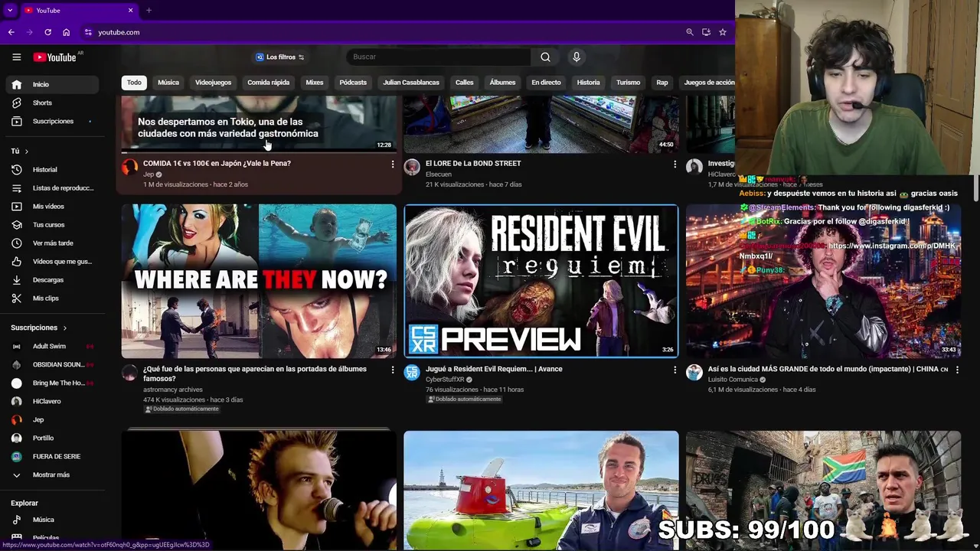Open Elsecuen channel avatar
The height and width of the screenshot is (551, 980).
pyautogui.click(x=412, y=167)
